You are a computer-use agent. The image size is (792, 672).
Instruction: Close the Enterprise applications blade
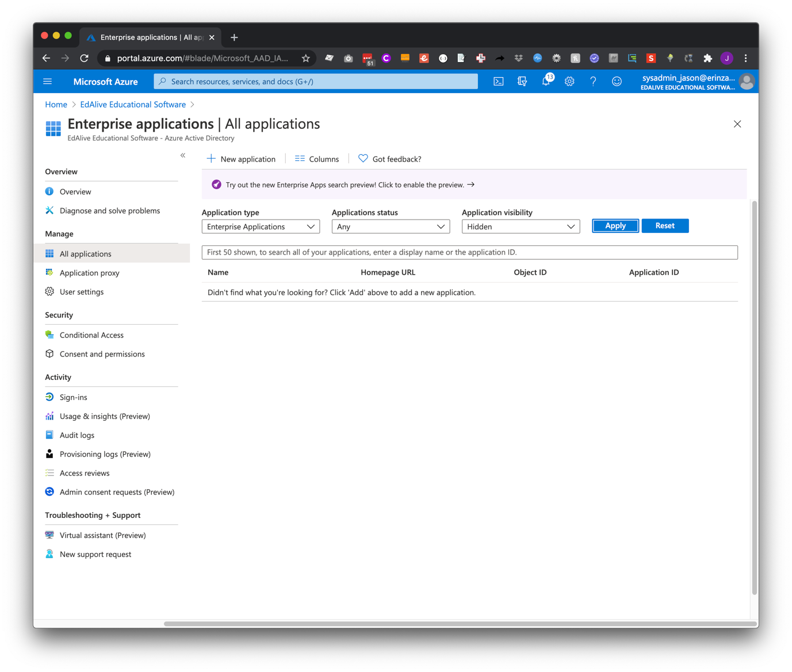(x=737, y=124)
